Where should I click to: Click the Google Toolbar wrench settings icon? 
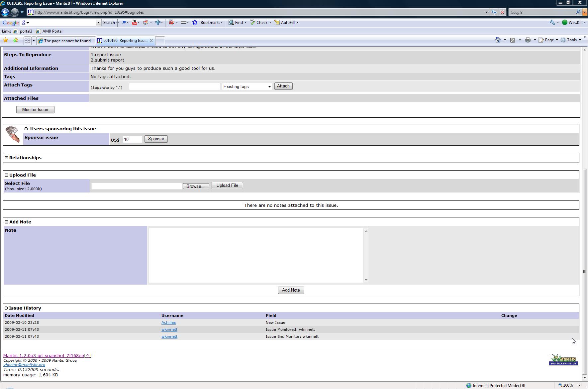pyautogui.click(x=552, y=23)
